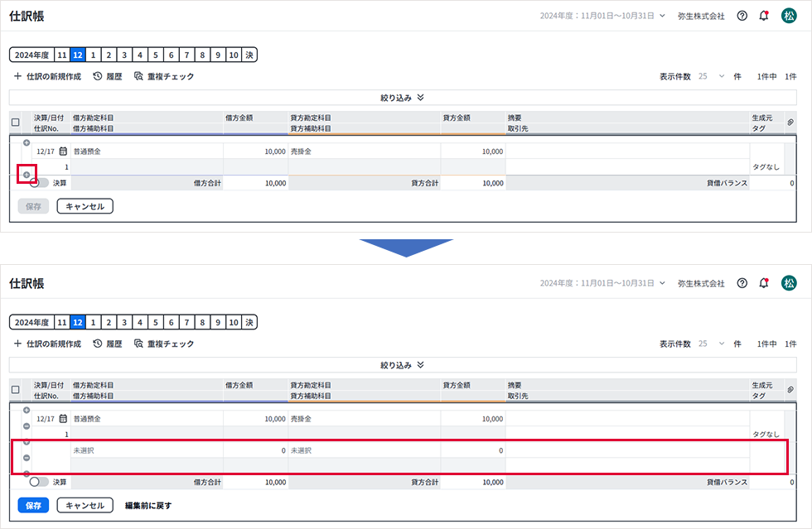Click the blue 保存 button in lower panel
The width and height of the screenshot is (812, 529).
(x=33, y=505)
